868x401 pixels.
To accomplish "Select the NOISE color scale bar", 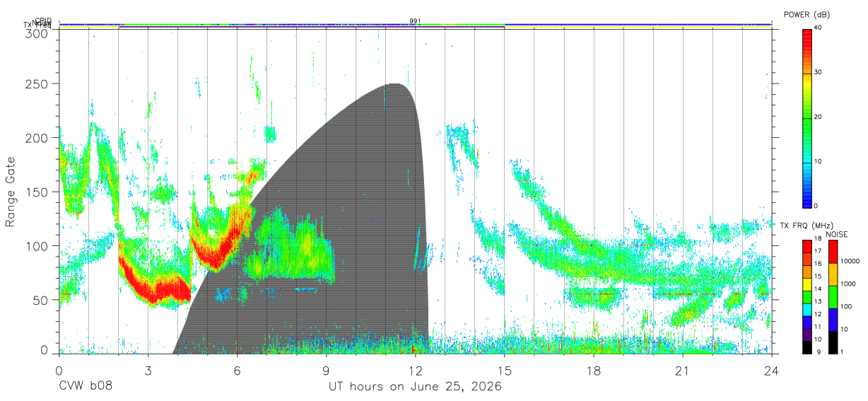I will [x=832, y=297].
